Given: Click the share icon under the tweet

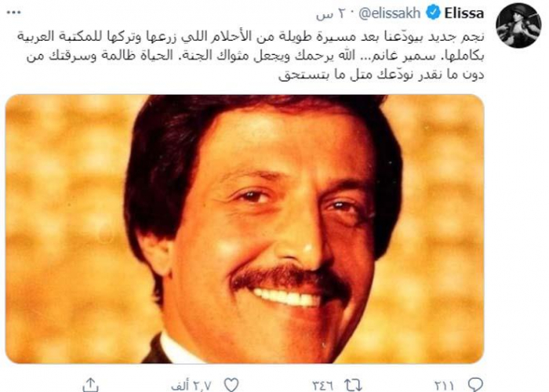Looking at the screenshot, I should pos(91,385).
